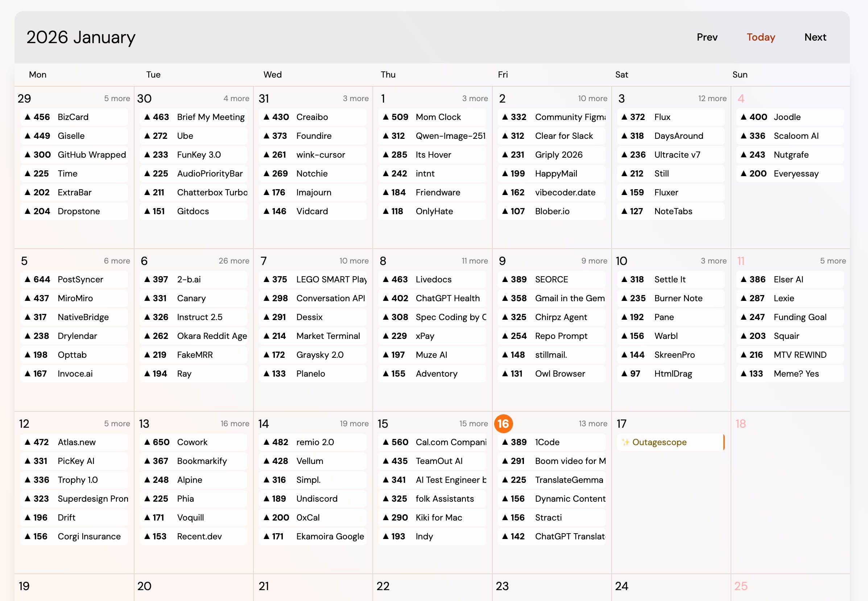Click the upvote arrow next to Cal.com Companion
Screen dimensions: 868x601
coord(386,442)
